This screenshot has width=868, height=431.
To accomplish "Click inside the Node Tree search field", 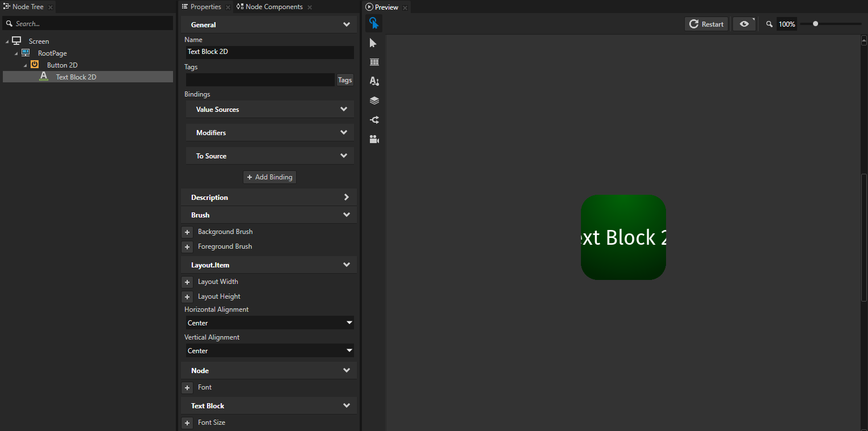I will 88,23.
